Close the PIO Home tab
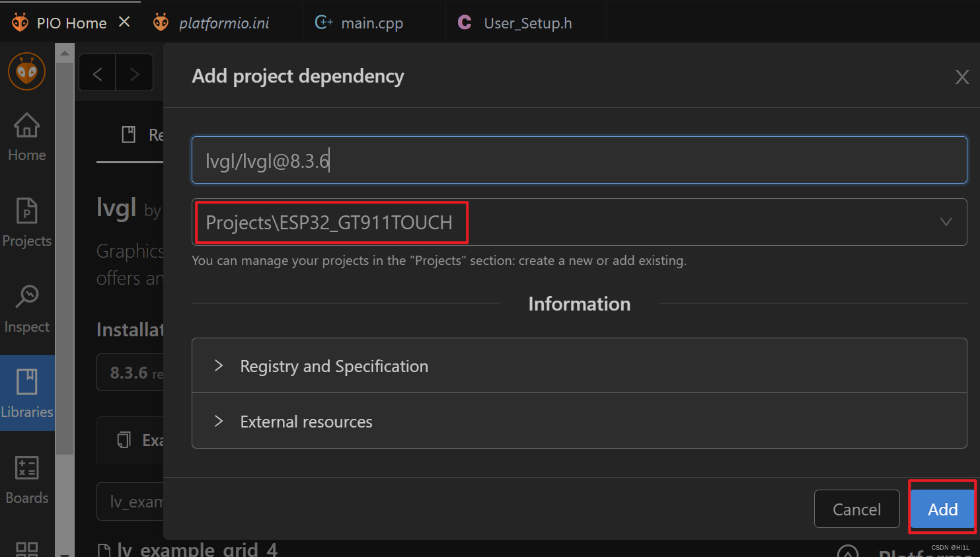This screenshot has height=557, width=980. point(124,22)
